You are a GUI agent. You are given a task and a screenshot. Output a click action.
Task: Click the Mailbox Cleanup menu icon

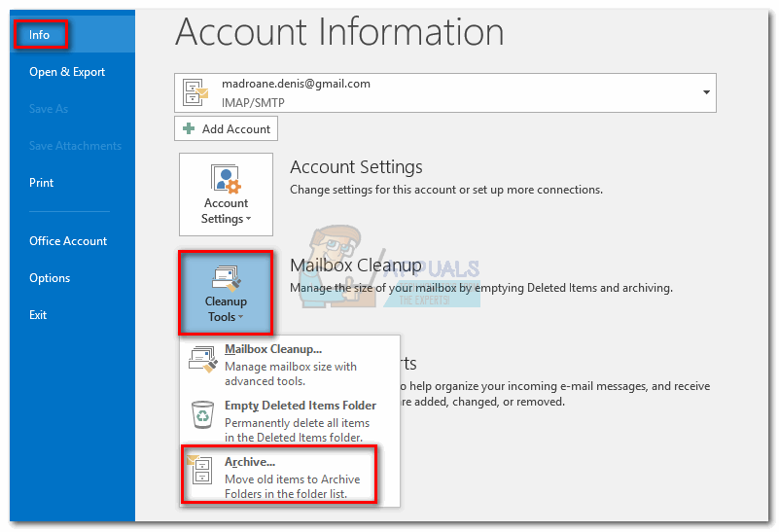coord(203,359)
